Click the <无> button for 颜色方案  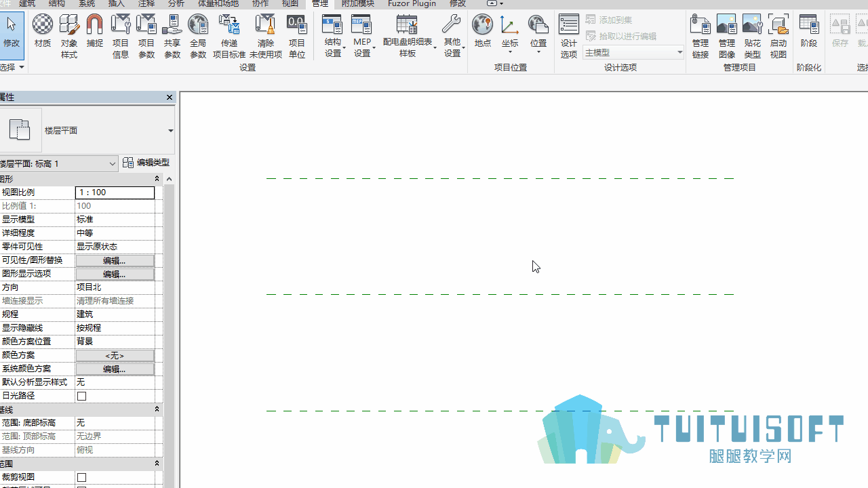click(x=115, y=355)
